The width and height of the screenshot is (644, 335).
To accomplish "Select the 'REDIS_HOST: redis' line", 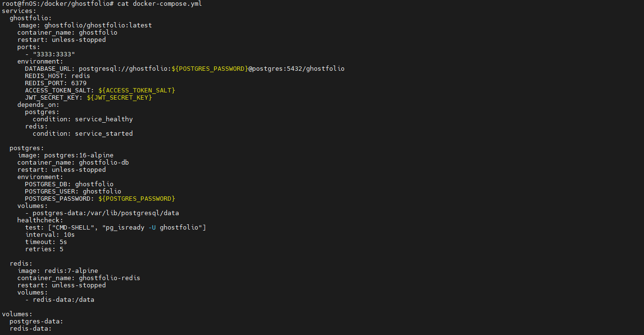I will [x=58, y=76].
